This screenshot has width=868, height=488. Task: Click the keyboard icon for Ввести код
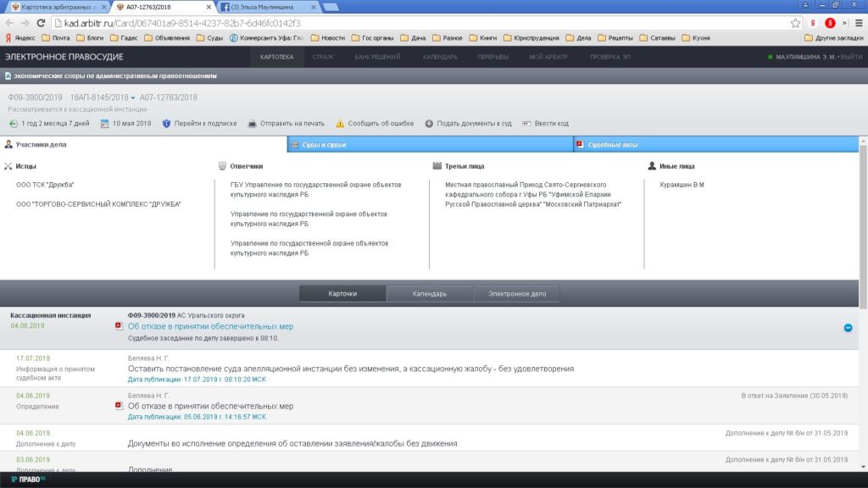click(x=526, y=124)
